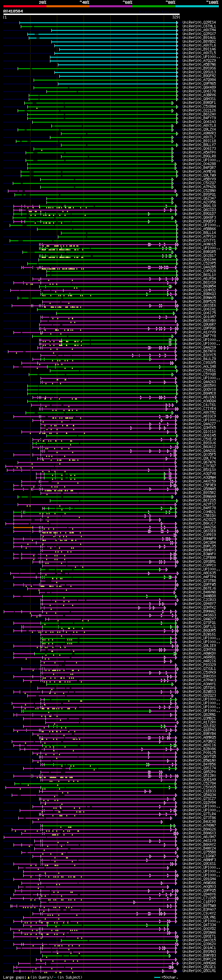
Task: Open UniRef100_Q1HH32 hit entry
Action: click(199, 290)
